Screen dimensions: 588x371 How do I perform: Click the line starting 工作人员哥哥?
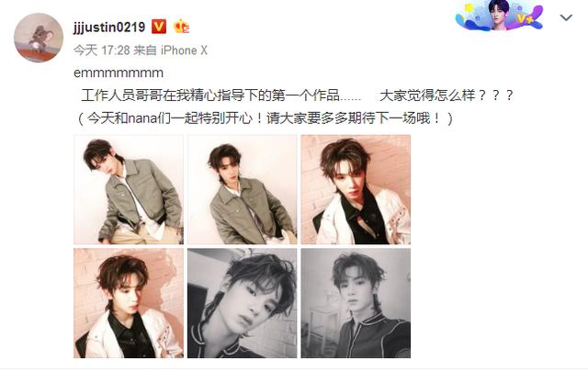(x=221, y=96)
